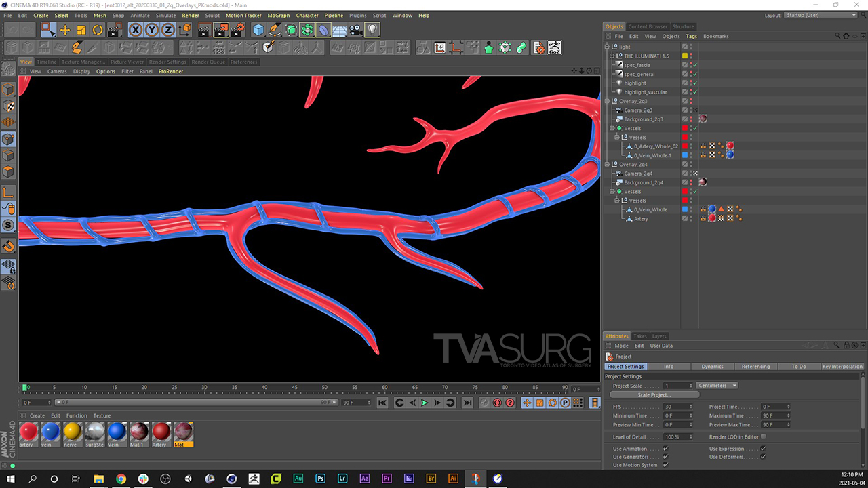Select the surgSteel material swatch

[x=94, y=434]
